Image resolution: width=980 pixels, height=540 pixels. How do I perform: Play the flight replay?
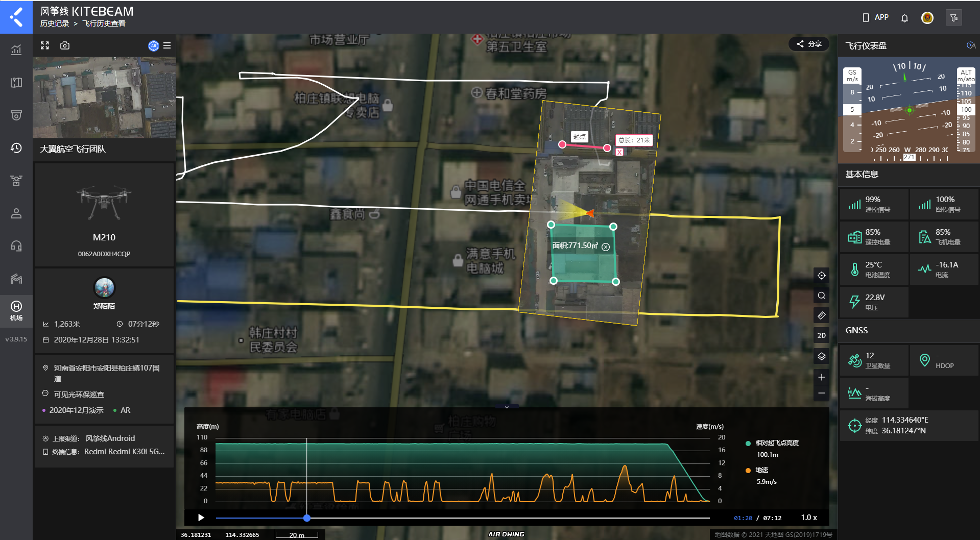coord(201,518)
